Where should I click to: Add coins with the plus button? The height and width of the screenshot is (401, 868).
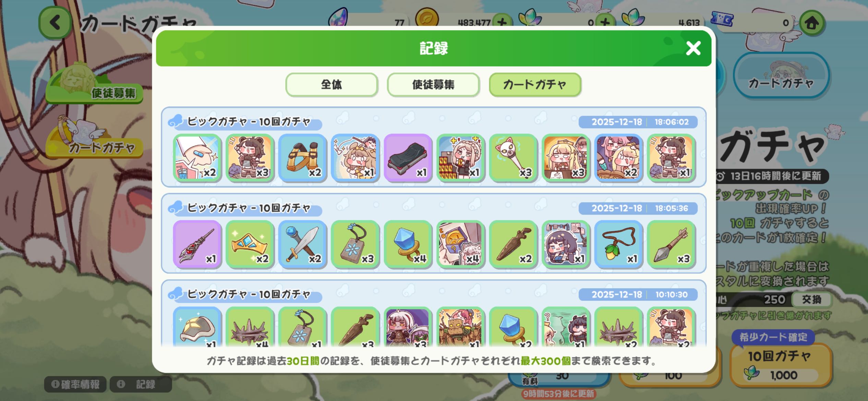tap(502, 23)
